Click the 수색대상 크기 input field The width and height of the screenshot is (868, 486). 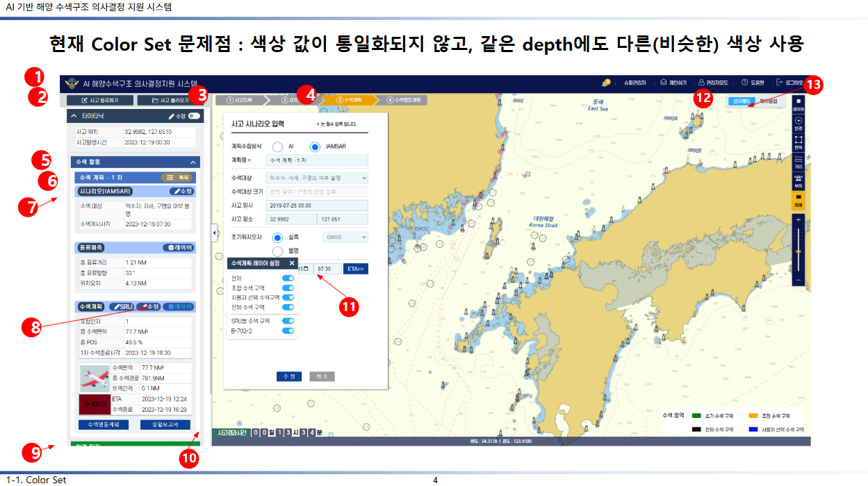[317, 192]
